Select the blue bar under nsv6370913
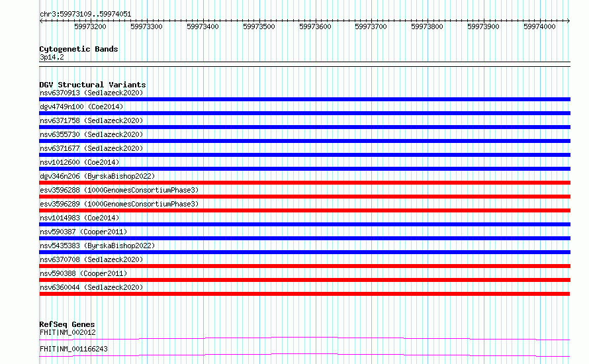This screenshot has width=589, height=364. coord(304,99)
